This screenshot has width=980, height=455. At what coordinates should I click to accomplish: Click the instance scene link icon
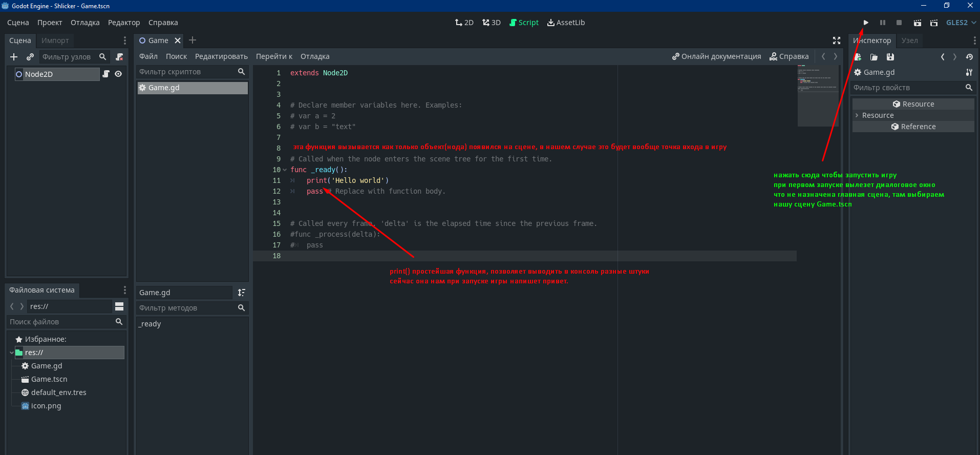[30, 57]
